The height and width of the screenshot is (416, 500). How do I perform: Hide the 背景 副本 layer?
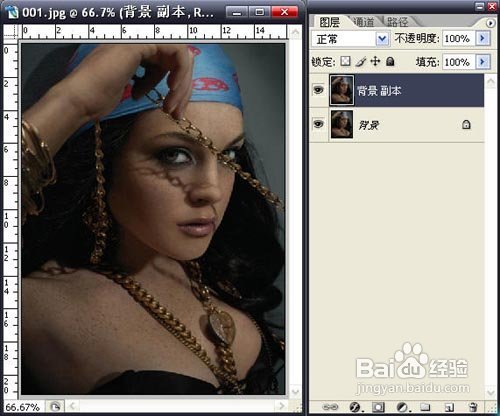(318, 89)
